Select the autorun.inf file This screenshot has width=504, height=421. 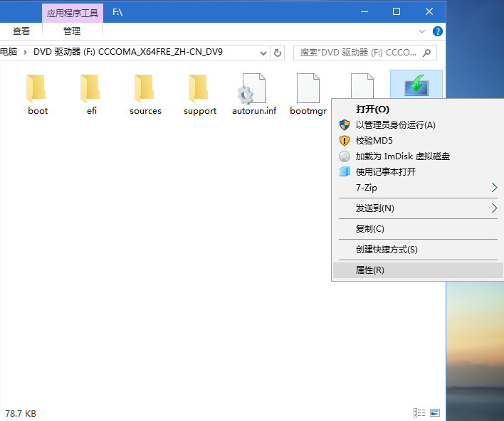(x=254, y=94)
